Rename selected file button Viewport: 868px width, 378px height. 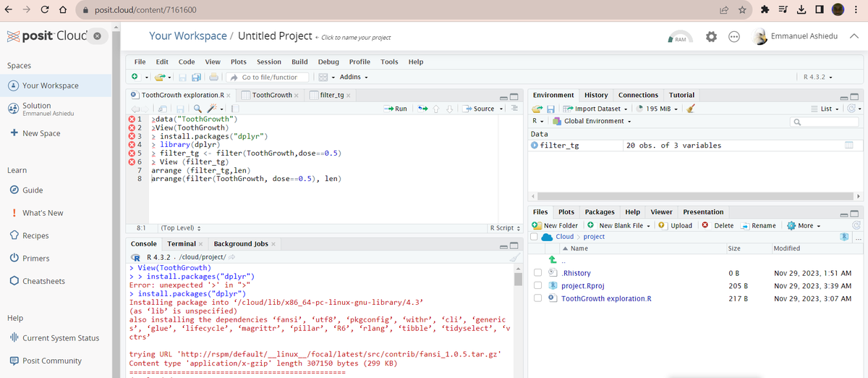click(x=759, y=226)
